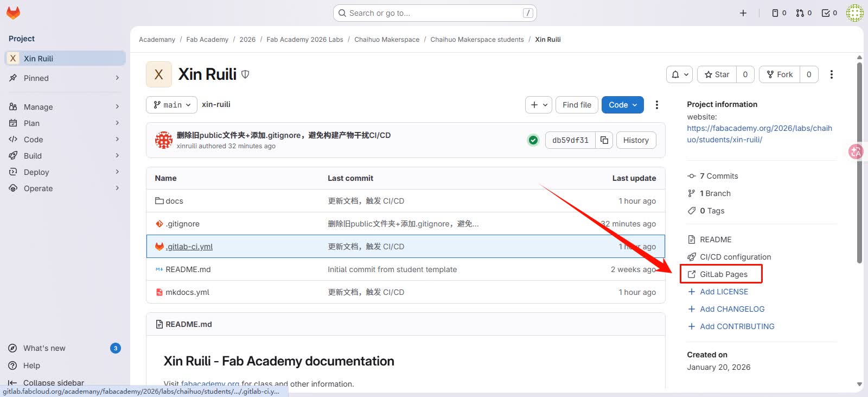Click Add LICENSE
Image resolution: width=868 pixels, height=397 pixels.
pyautogui.click(x=724, y=292)
